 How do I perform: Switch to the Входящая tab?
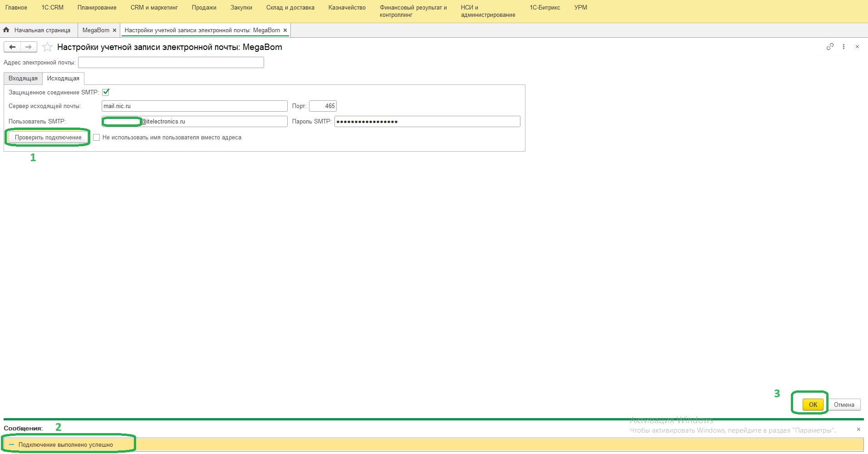pyautogui.click(x=23, y=79)
